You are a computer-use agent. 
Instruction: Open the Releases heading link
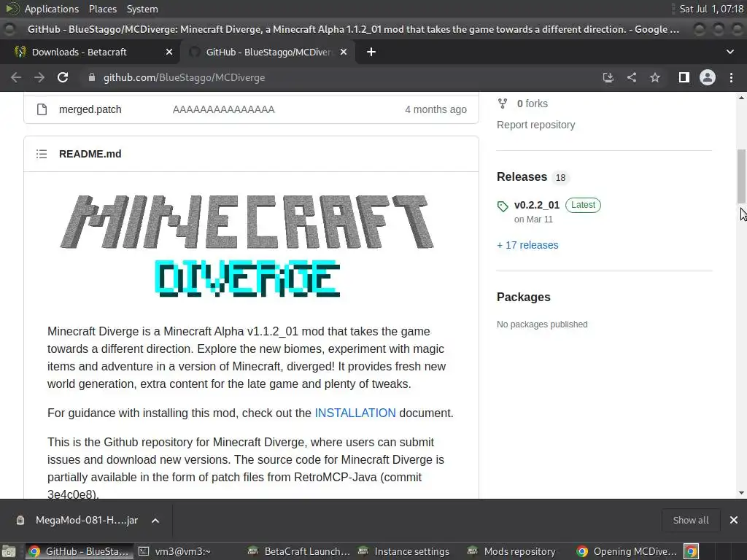tap(522, 176)
